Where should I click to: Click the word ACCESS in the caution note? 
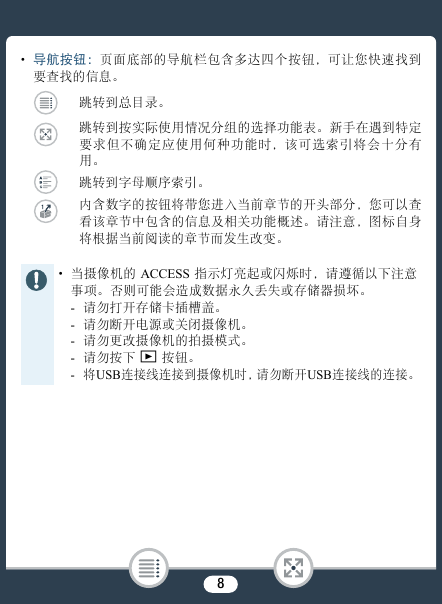pos(165,274)
